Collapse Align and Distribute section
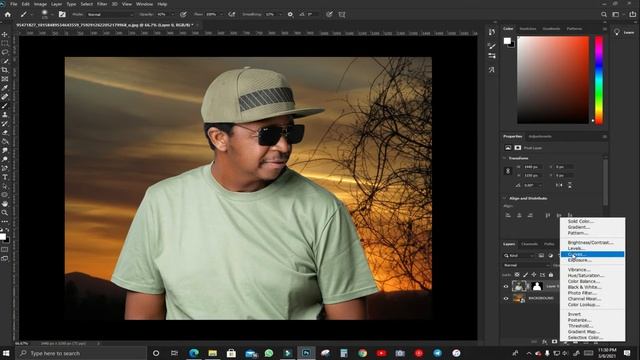The image size is (640, 360). pos(504,198)
